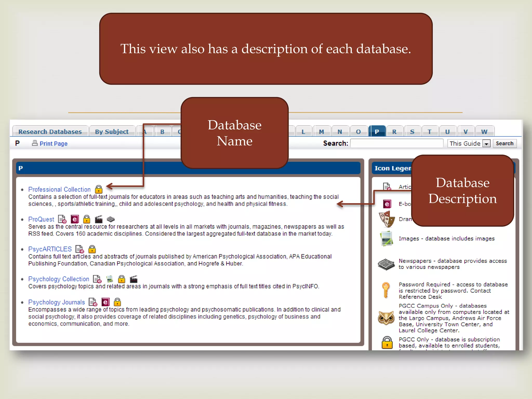
Task: Select the M letter tab
Action: tap(321, 131)
